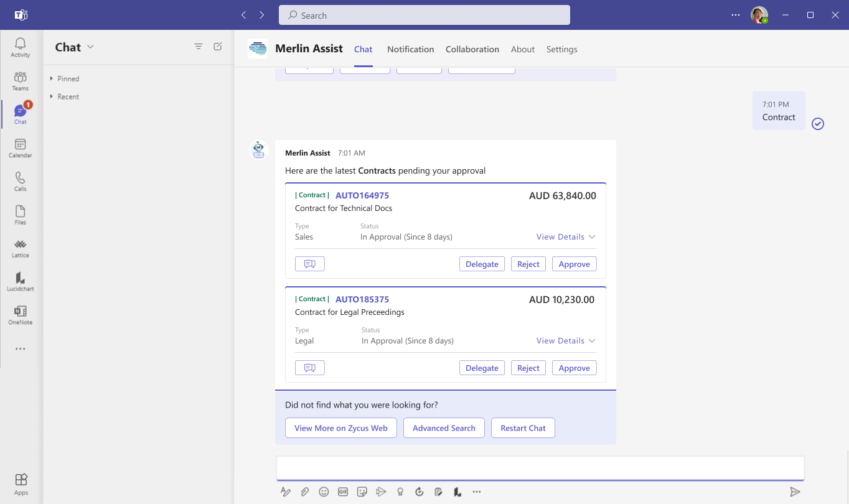Image resolution: width=849 pixels, height=504 pixels.
Task: Show more messaging extensions
Action: 477,492
